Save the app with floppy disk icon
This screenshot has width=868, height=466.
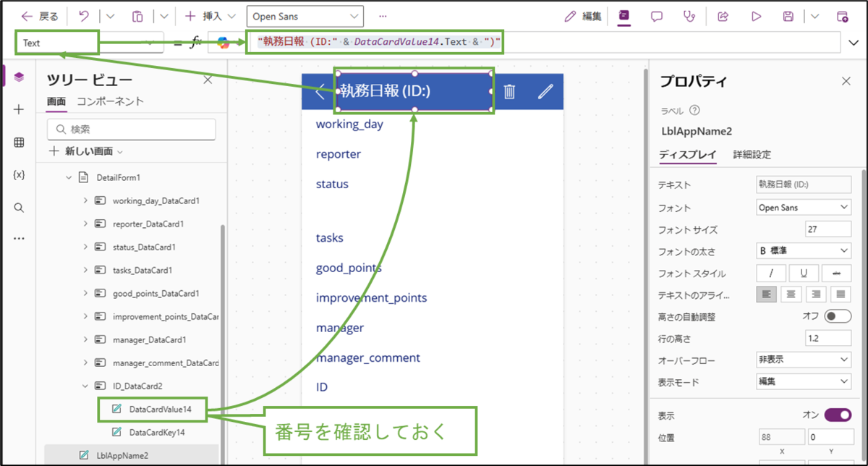pyautogui.click(x=789, y=16)
